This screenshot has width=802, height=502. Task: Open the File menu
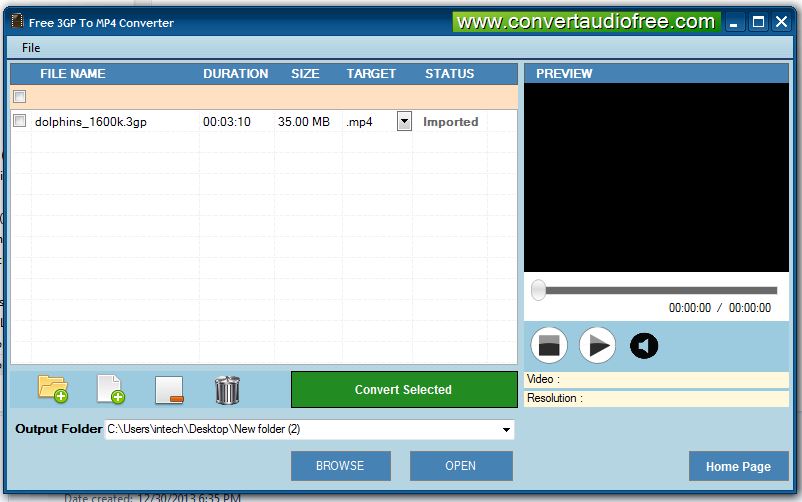point(31,47)
